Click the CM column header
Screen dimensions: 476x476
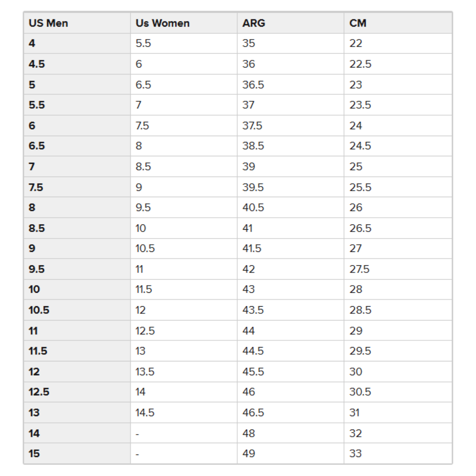(x=398, y=23)
